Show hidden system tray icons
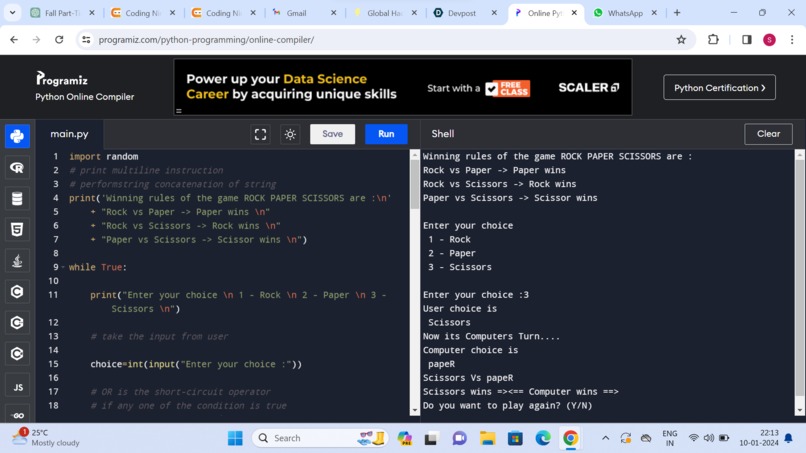Viewport: 806px width, 453px height. [606, 438]
